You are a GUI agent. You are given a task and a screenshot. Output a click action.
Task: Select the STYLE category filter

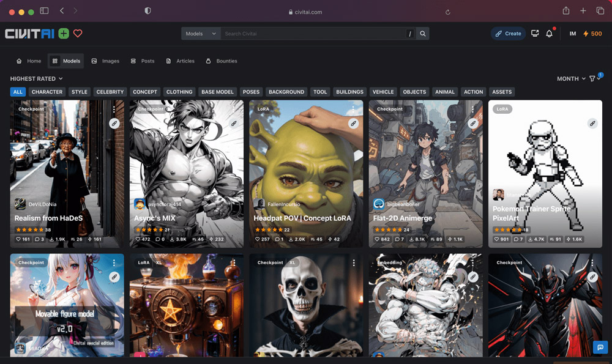79,92
